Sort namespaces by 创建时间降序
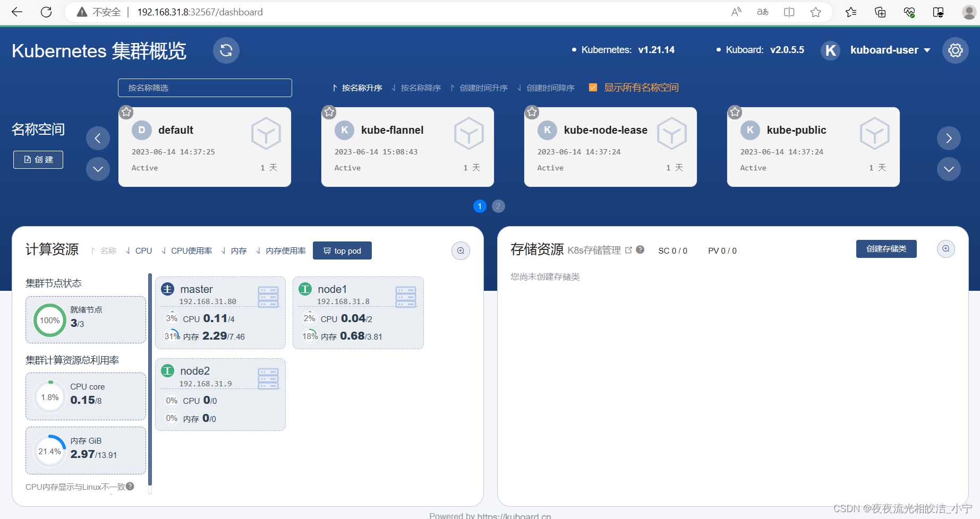The height and width of the screenshot is (519, 980). [x=546, y=88]
